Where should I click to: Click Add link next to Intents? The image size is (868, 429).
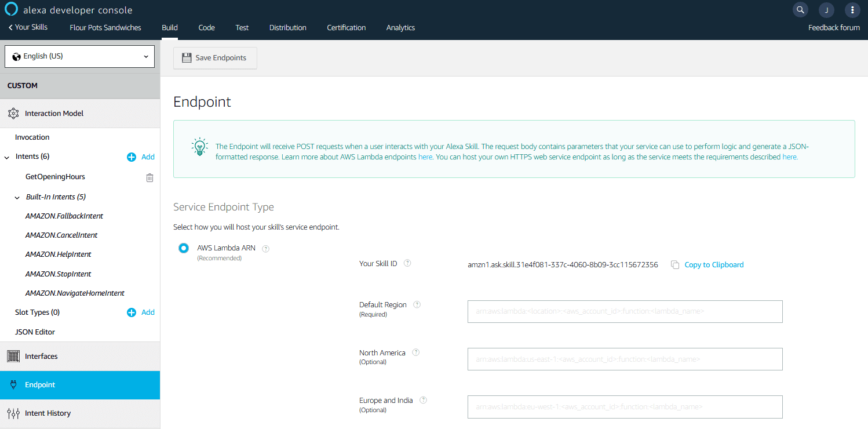pos(148,157)
